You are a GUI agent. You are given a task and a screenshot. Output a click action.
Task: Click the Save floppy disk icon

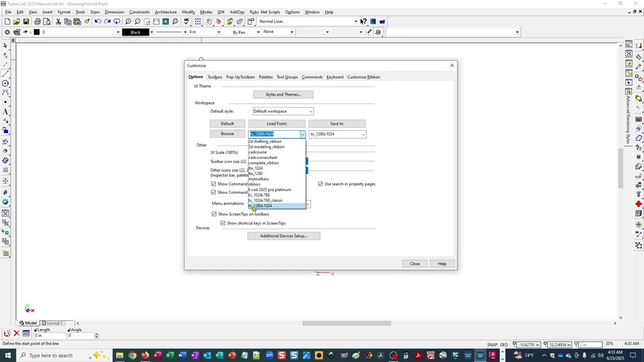coord(26,22)
